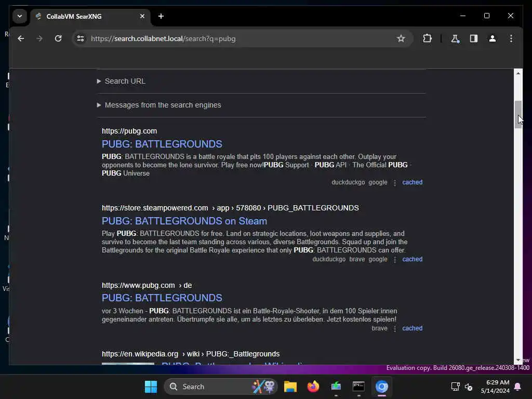The height and width of the screenshot is (399, 532).
Task: Open the network status tray icon
Action: click(455, 387)
